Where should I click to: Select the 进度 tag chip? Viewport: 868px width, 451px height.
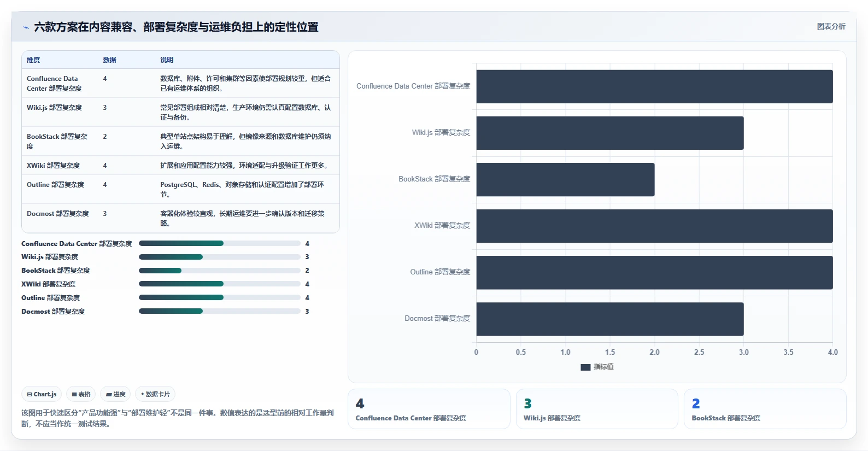115,394
